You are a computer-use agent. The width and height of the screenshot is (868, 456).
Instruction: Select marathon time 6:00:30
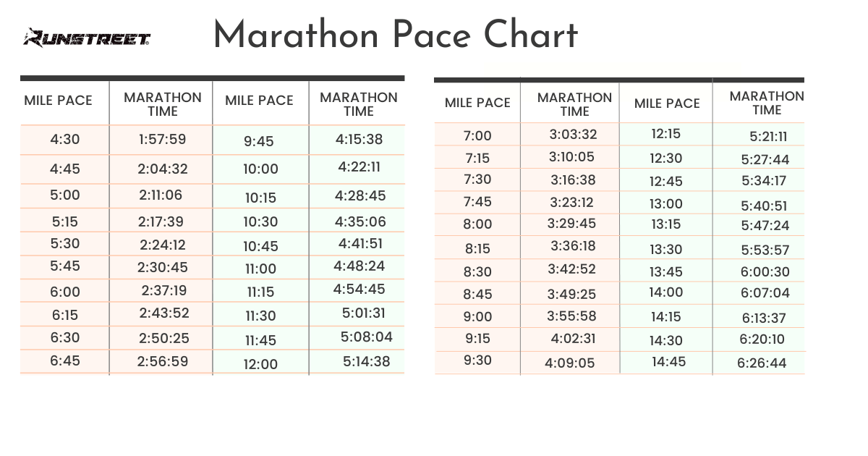pyautogui.click(x=765, y=271)
